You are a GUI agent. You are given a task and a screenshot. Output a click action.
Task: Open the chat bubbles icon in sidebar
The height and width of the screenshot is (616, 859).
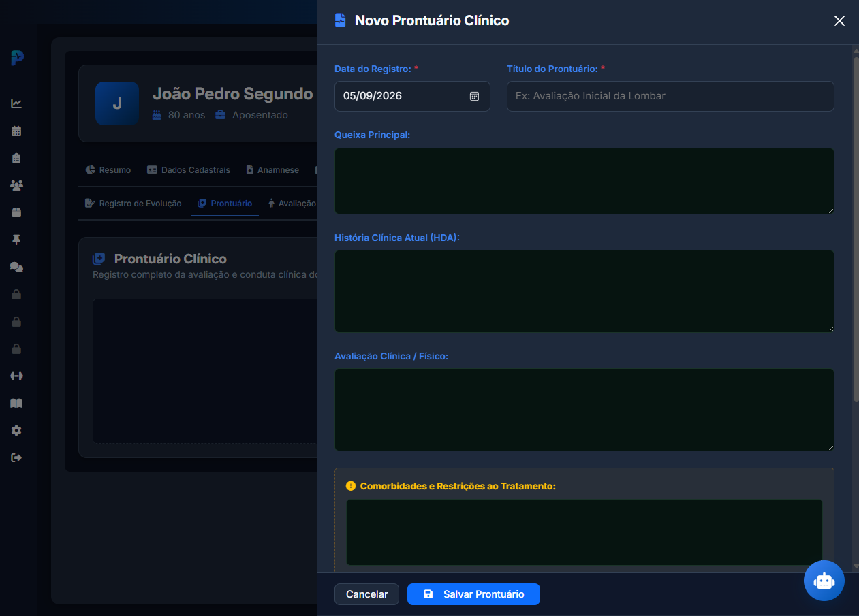tap(16, 267)
